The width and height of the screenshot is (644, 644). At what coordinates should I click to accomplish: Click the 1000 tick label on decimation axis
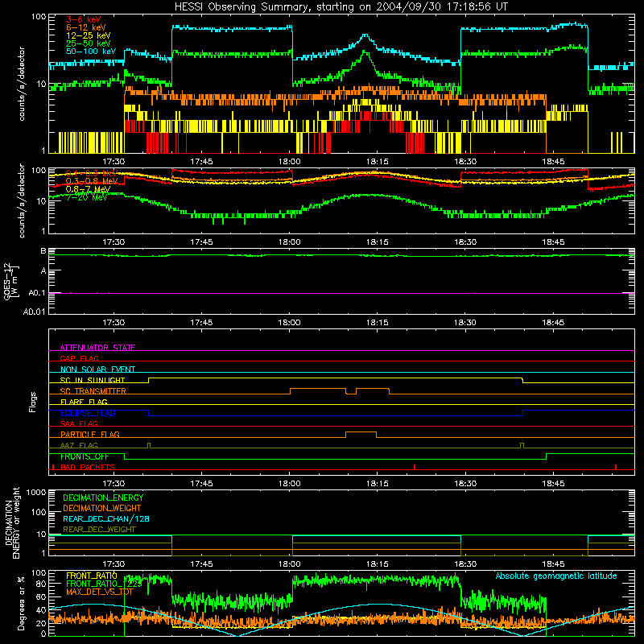tap(36, 493)
